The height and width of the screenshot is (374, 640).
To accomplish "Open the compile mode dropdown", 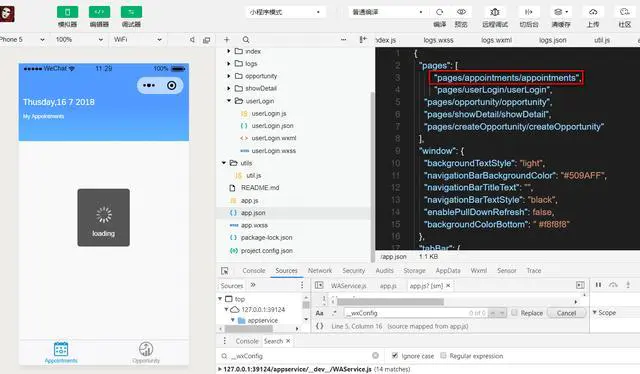I will [388, 12].
